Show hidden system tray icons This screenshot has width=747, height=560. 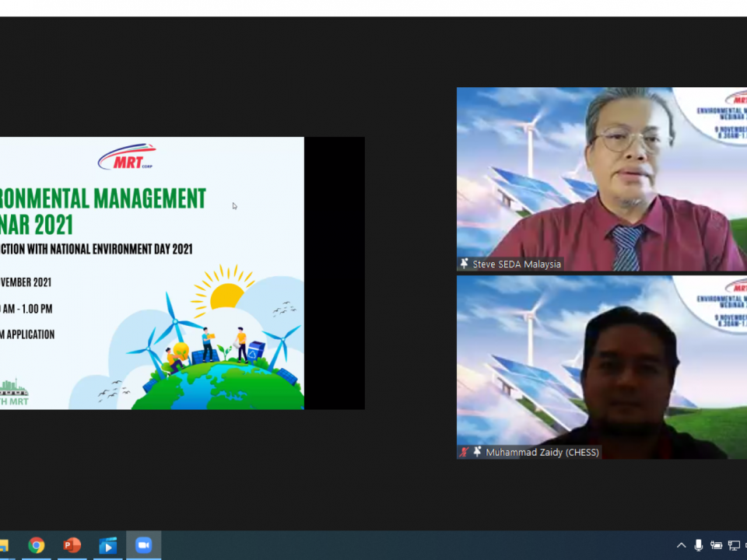pyautogui.click(x=682, y=545)
